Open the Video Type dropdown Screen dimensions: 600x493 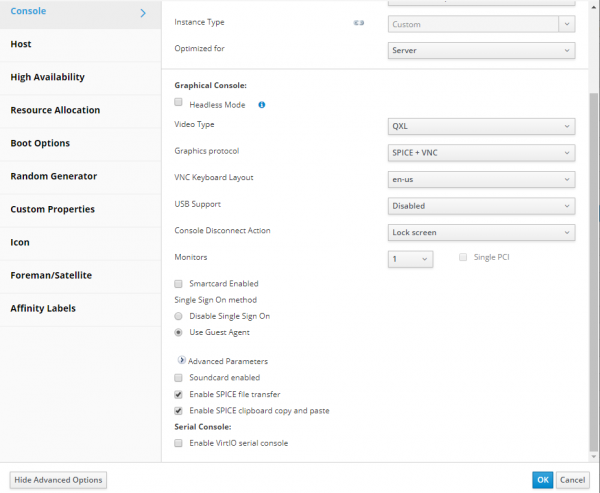(x=481, y=126)
